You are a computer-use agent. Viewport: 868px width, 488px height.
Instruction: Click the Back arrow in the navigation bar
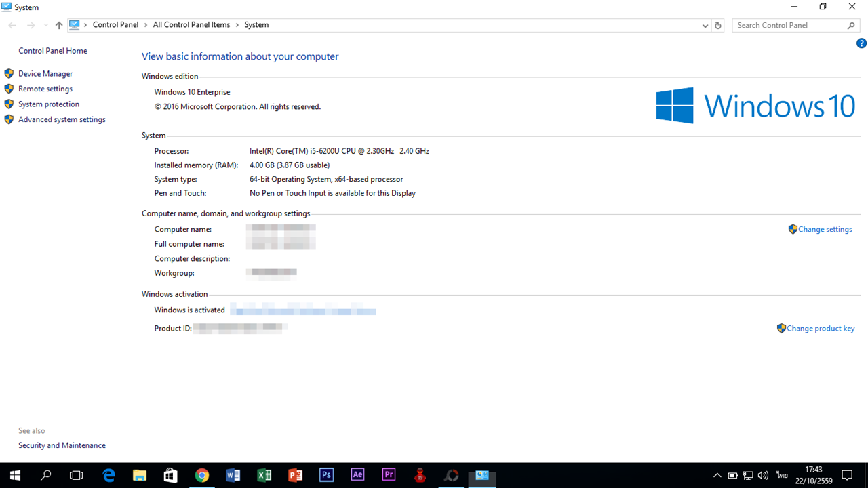[x=12, y=25]
